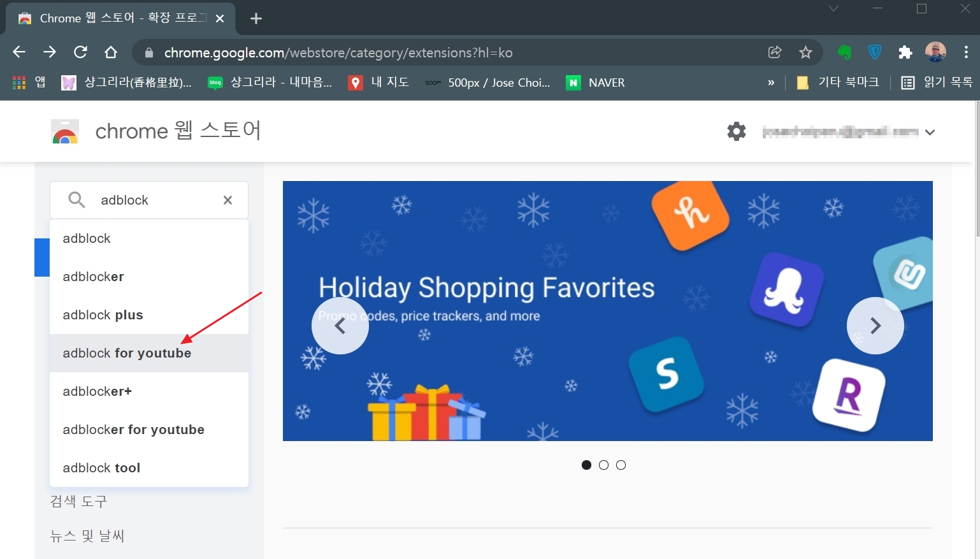Show previous carousel banner
This screenshot has height=559, width=980.
tap(340, 326)
